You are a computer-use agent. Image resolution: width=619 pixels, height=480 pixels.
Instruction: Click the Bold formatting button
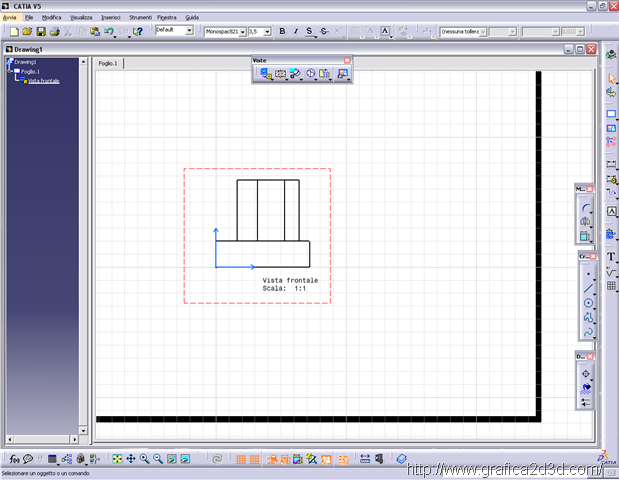point(282,32)
